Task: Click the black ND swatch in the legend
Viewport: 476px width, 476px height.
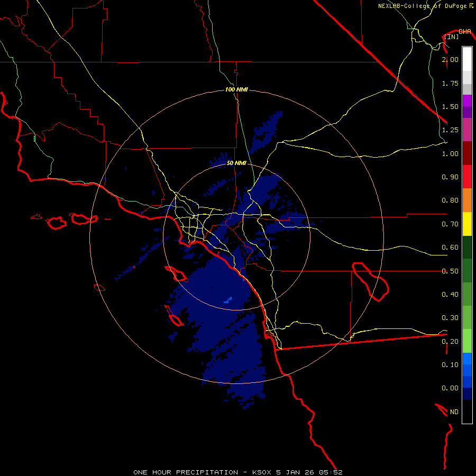Action: [467, 411]
